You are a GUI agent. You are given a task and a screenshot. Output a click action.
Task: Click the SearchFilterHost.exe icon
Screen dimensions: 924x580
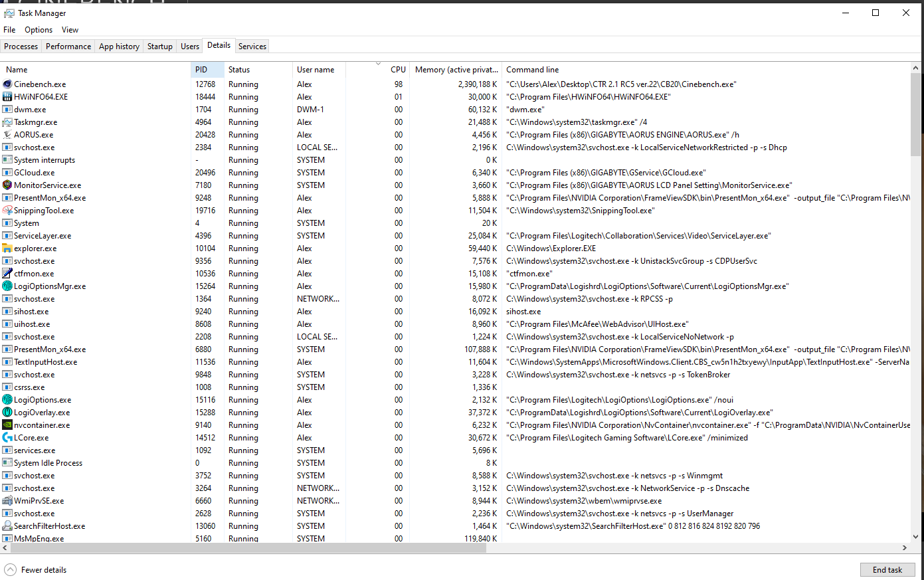click(x=7, y=526)
